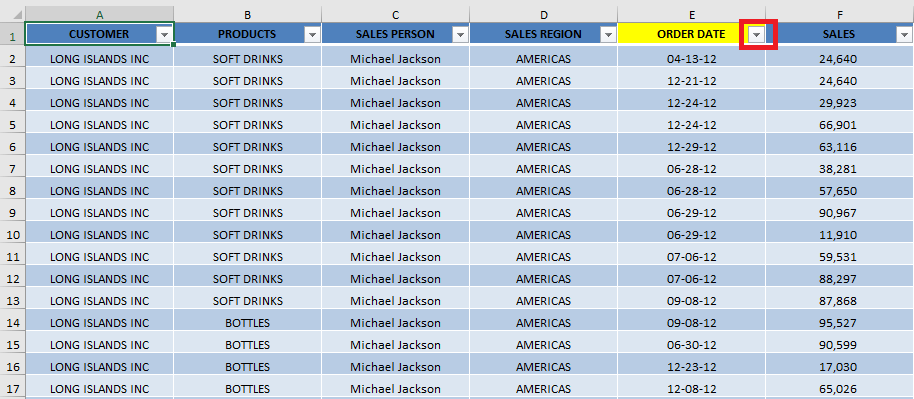Open the SALES column filter dropdown

pyautogui.click(x=905, y=35)
